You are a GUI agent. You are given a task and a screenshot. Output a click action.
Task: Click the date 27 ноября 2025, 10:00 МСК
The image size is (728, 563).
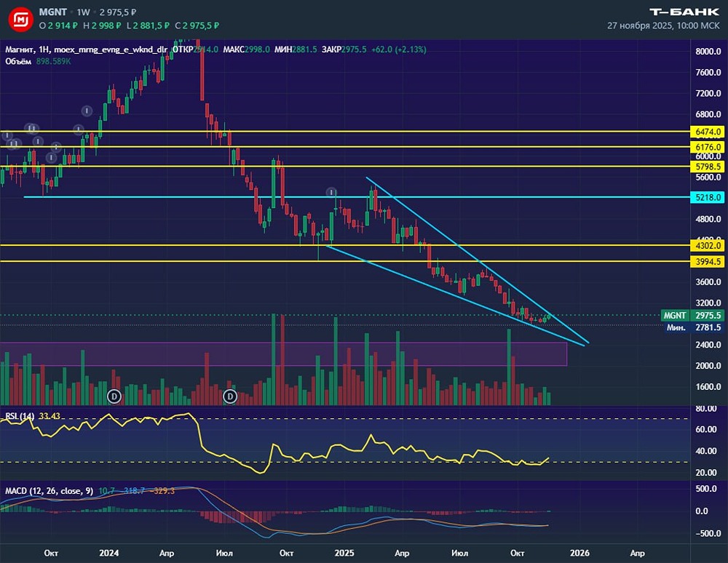click(x=663, y=25)
